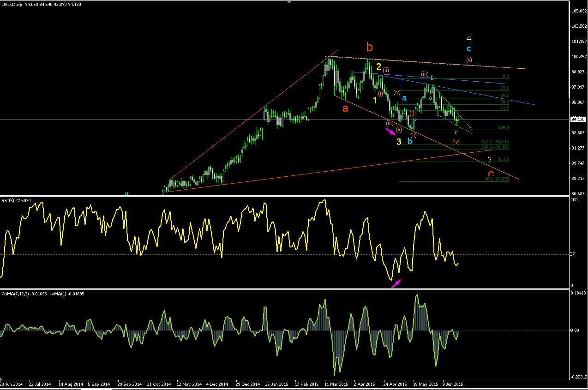Image resolution: width=588 pixels, height=390 pixels.
Task: Click the chart shift triangle marker at top
Action: (x=289, y=2)
